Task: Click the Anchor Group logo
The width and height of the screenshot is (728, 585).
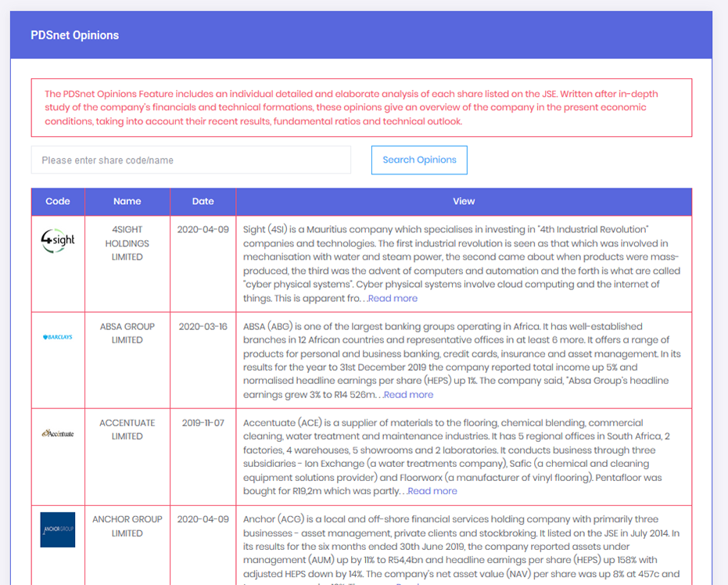Action: 58,529
